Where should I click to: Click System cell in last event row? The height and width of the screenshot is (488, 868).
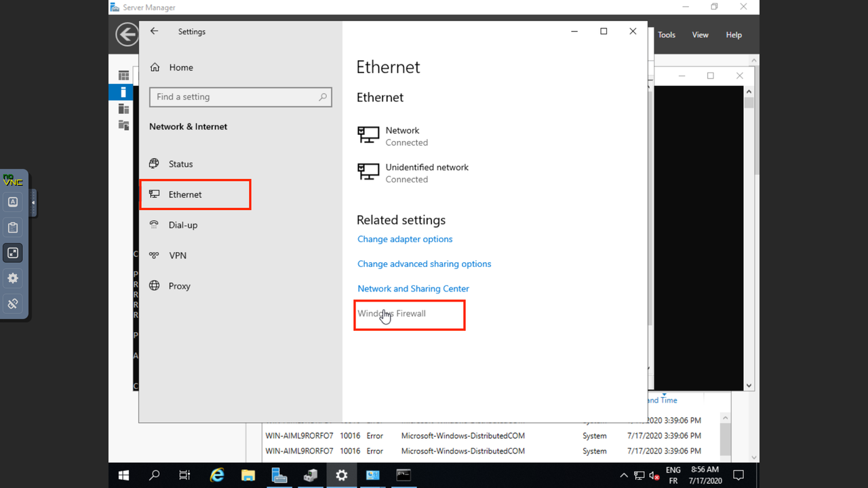click(595, 451)
